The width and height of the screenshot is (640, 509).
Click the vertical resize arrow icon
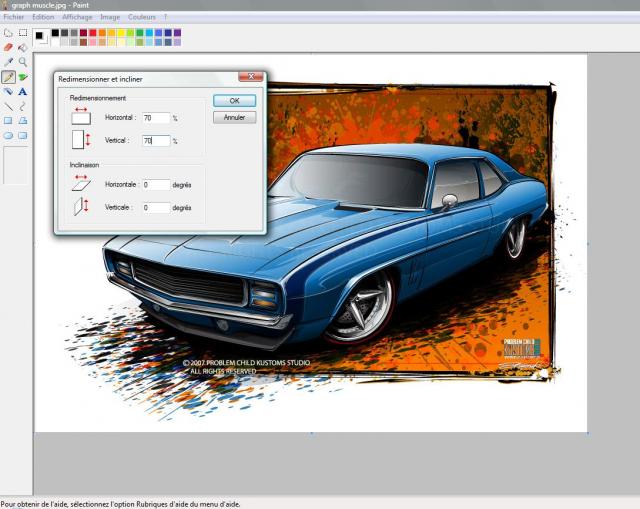[81, 140]
